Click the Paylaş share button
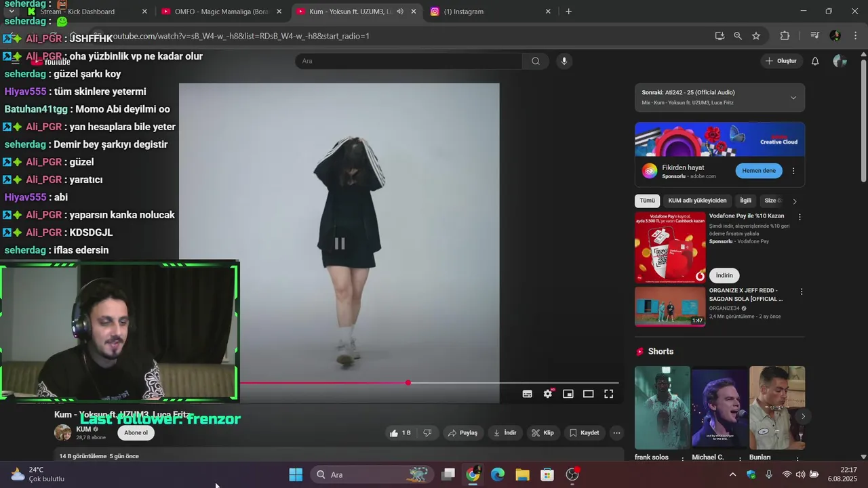This screenshot has width=868, height=488. (462, 432)
